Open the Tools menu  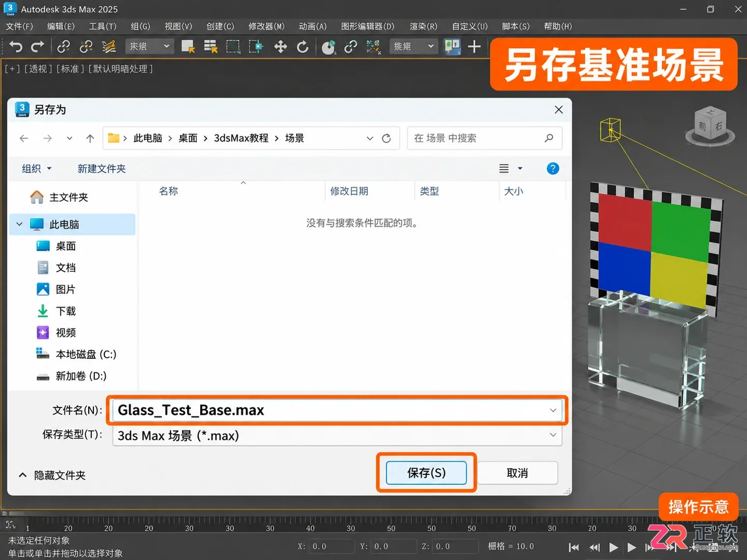[102, 26]
